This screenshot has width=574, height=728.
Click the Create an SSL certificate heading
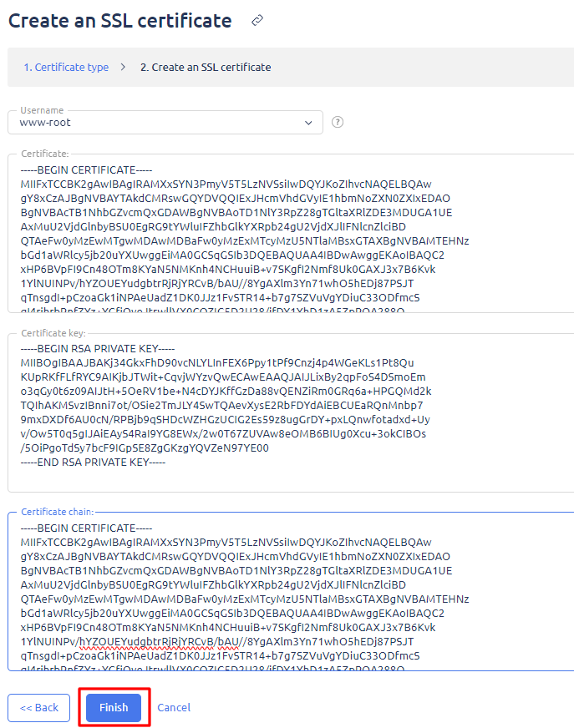pyautogui.click(x=120, y=20)
